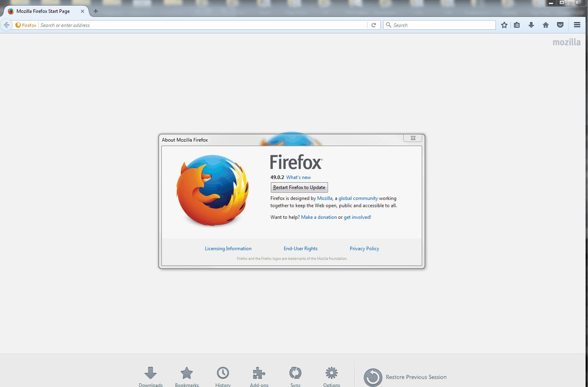Screen dimensions: 588x387
Task: Focus the toolbar Search input box
Action: (439, 25)
